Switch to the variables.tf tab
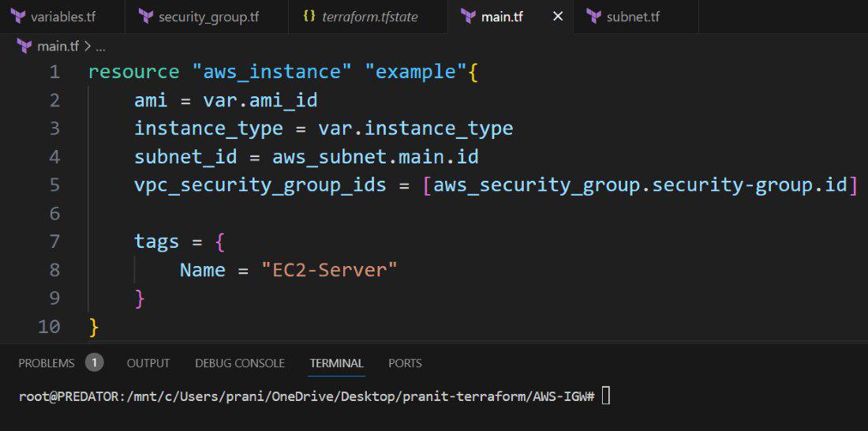This screenshot has width=868, height=431. (63, 17)
